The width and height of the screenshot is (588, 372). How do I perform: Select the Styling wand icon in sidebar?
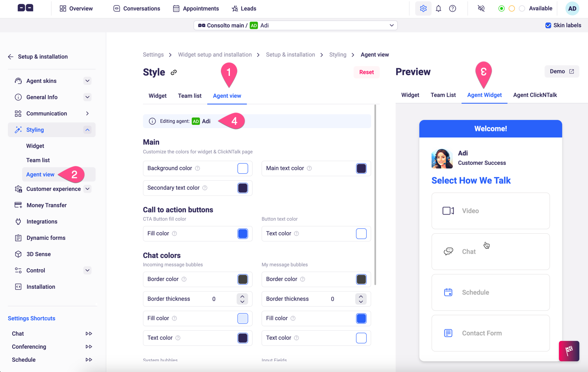point(18,129)
